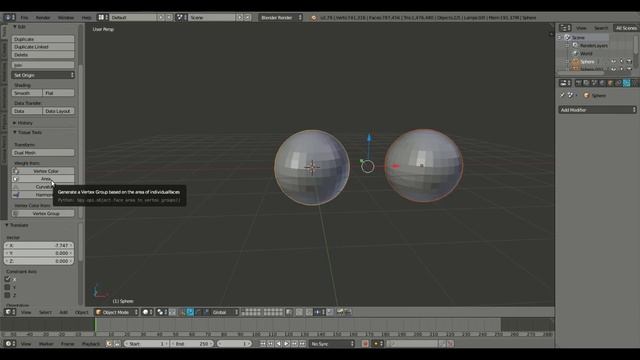Viewport: 640px width, 360px height.
Task: Collapse the Edit panel triangle
Action: [15, 27]
